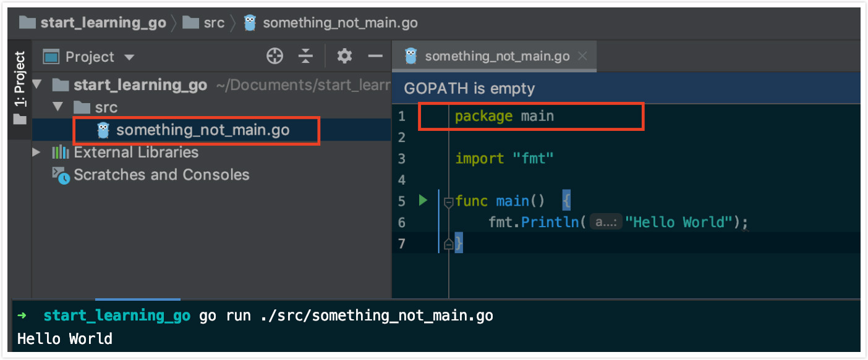Click the Scratches and Consoles icon
Viewport: 868px width, 360px height.
pyautogui.click(x=60, y=175)
